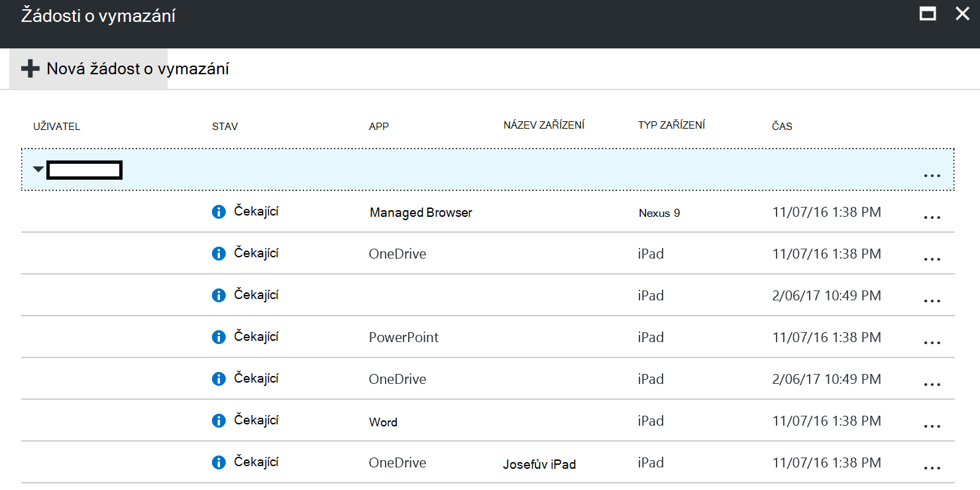Collapse the redacted user group row

pos(39,170)
